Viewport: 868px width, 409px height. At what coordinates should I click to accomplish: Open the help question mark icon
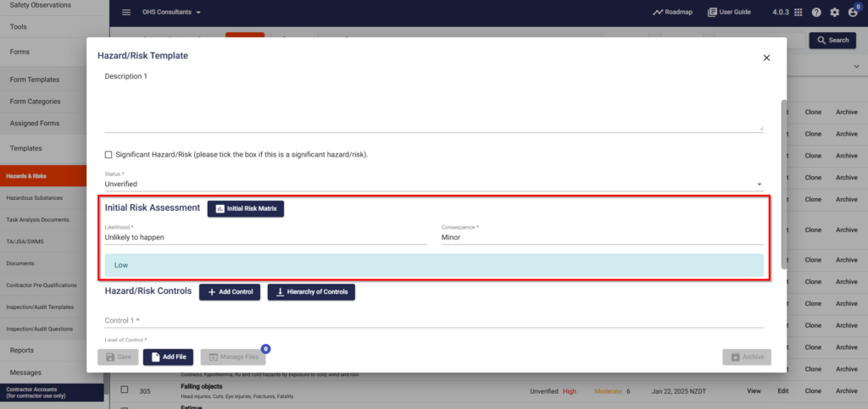coord(816,12)
